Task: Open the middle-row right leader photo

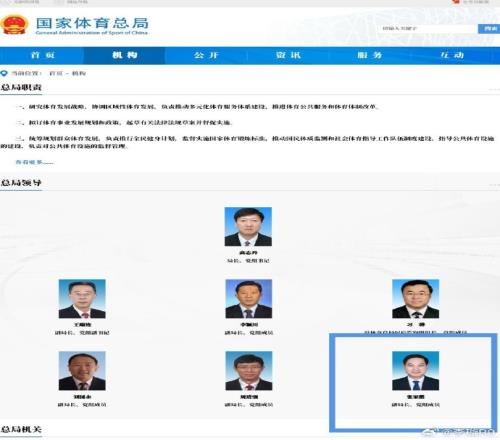Action: point(416,299)
